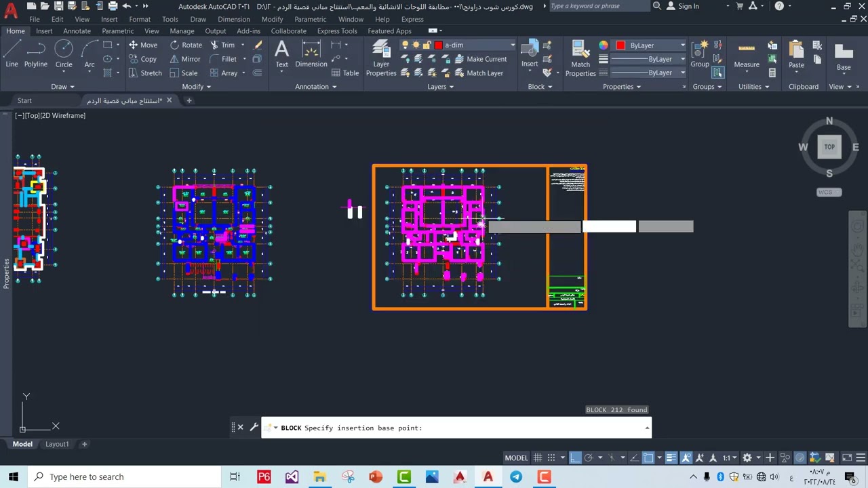This screenshot has height=488, width=868.
Task: Click Sign In button
Action: (x=683, y=6)
